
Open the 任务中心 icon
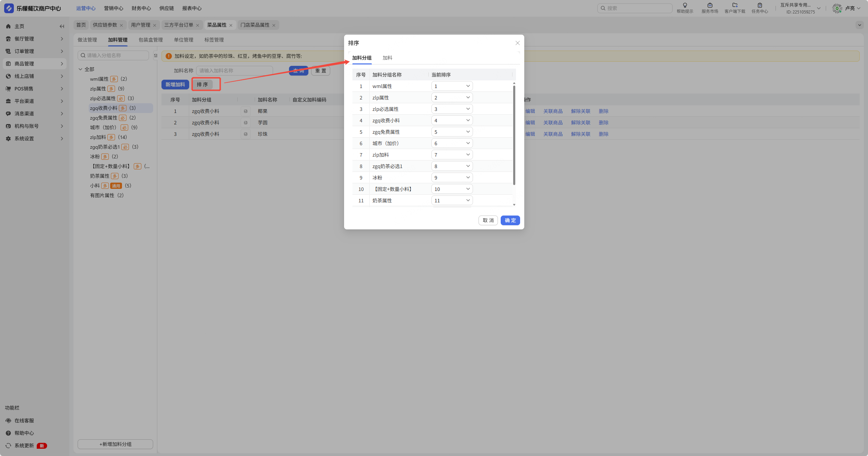click(760, 5)
